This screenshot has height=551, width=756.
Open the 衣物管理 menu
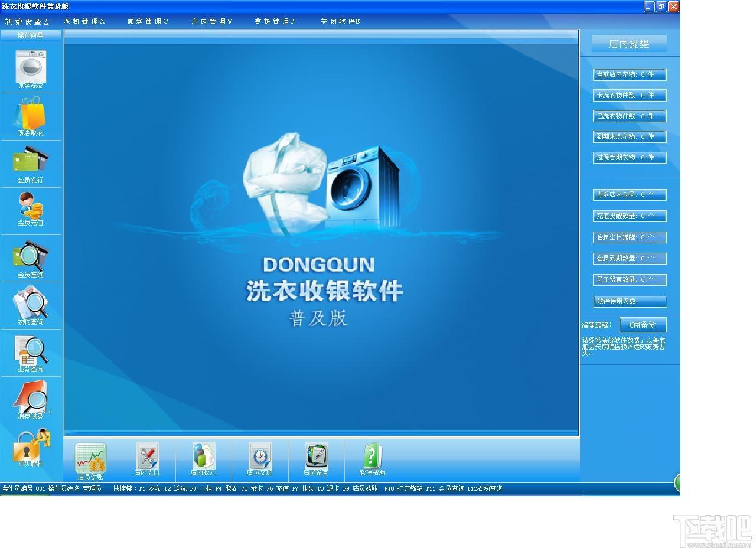tap(84, 21)
